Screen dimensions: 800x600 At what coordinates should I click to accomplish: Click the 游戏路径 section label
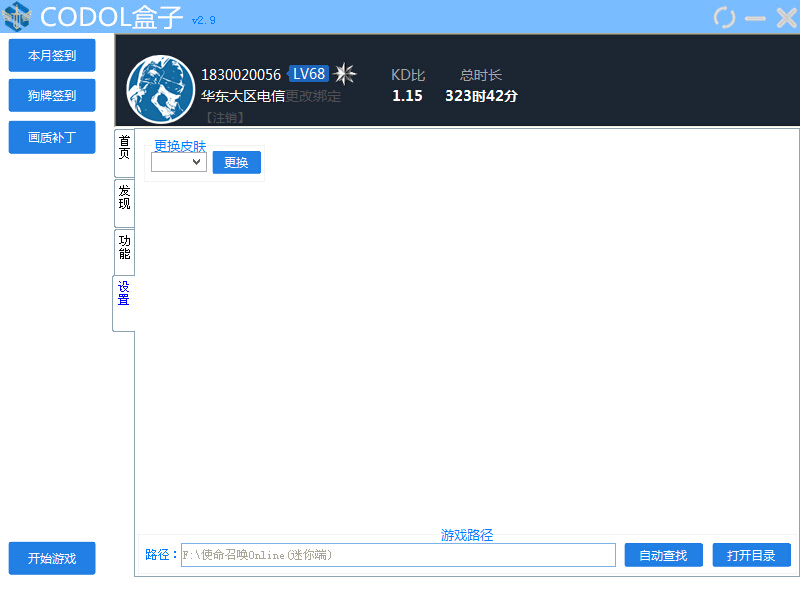[467, 535]
